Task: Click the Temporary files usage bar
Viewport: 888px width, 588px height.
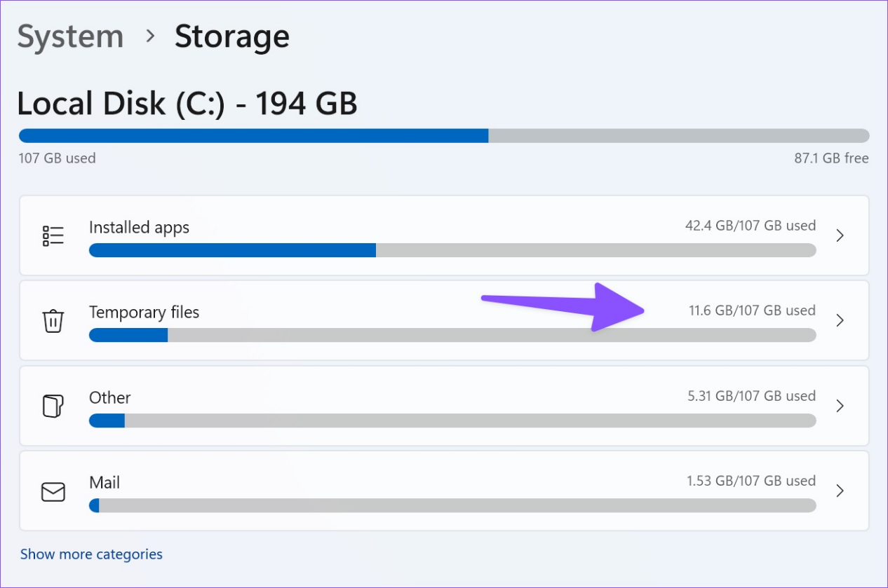Action: click(x=452, y=335)
